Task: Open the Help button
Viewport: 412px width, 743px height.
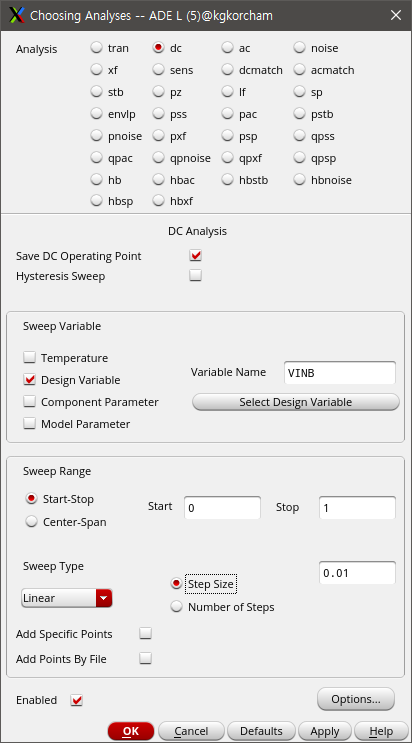Action: pos(381,731)
